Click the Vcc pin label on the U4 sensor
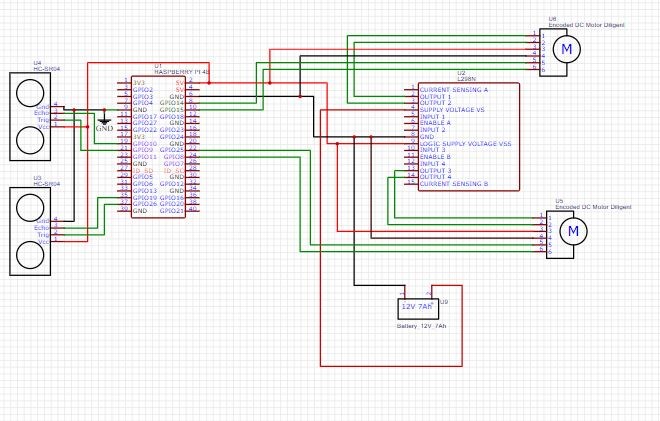 click(x=43, y=127)
